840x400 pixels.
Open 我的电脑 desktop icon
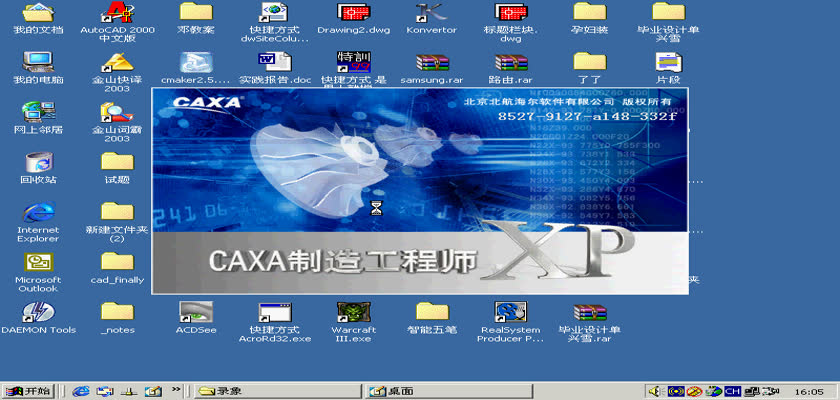click(38, 68)
